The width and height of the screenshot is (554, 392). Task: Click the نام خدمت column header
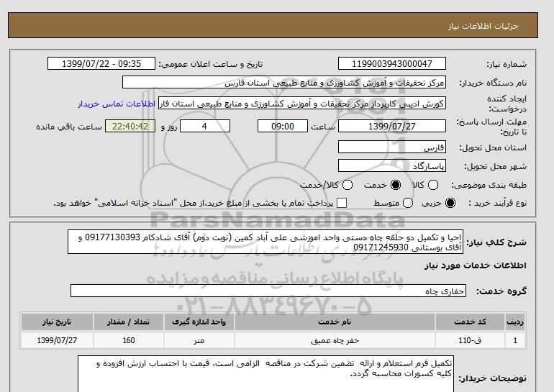(335, 322)
